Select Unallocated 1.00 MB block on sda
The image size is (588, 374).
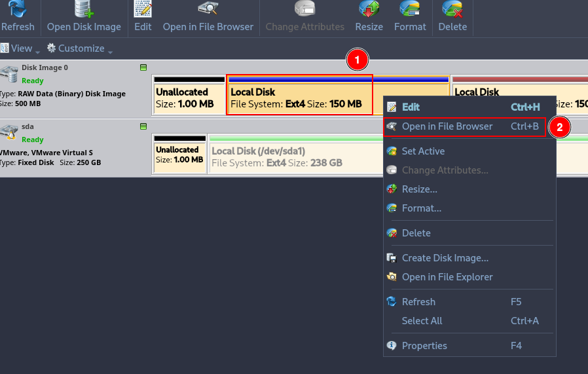179,156
